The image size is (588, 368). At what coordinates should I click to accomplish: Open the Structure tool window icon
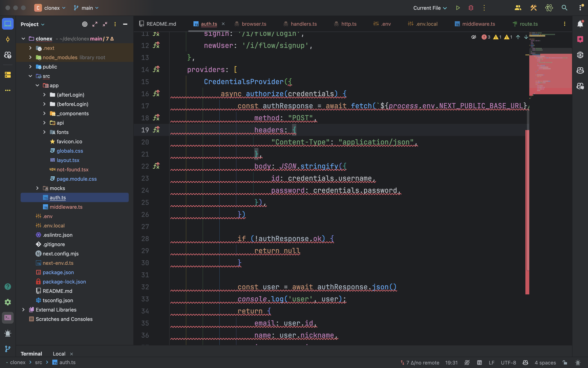point(8,75)
